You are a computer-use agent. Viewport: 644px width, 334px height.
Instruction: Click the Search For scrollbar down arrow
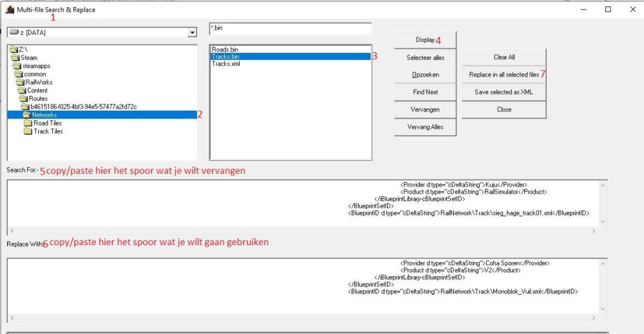[x=603, y=222]
